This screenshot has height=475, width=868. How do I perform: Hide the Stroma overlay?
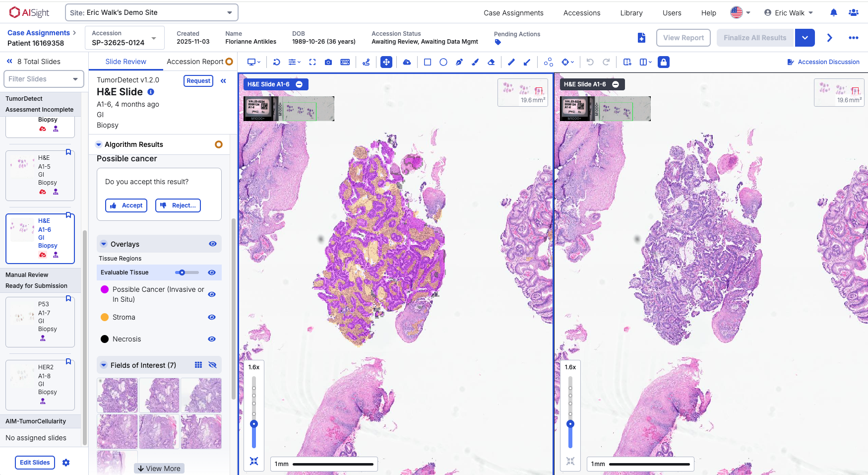tap(212, 317)
